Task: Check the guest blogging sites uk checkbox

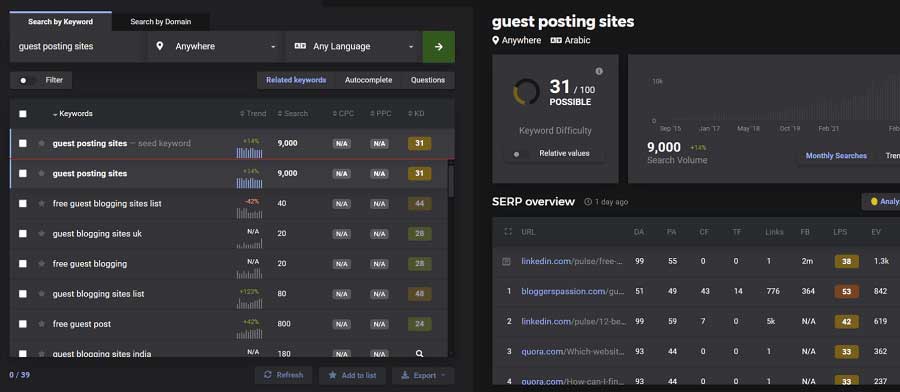Action: pos(22,234)
